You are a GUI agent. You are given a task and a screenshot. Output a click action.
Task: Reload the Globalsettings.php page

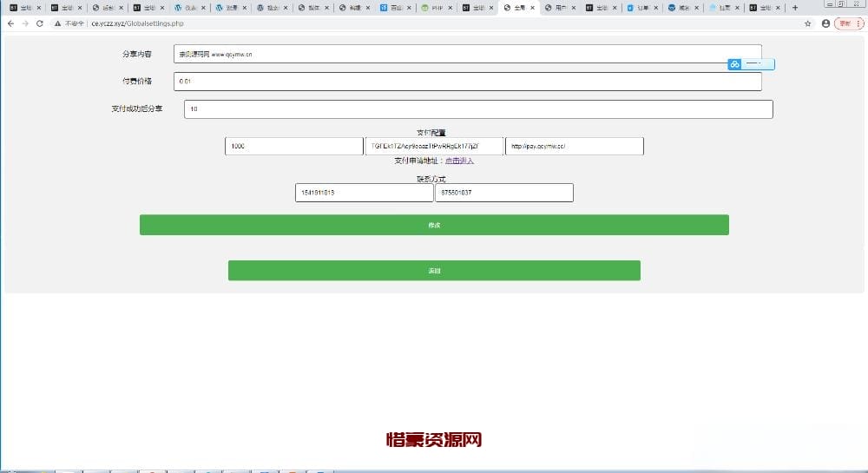click(40, 23)
